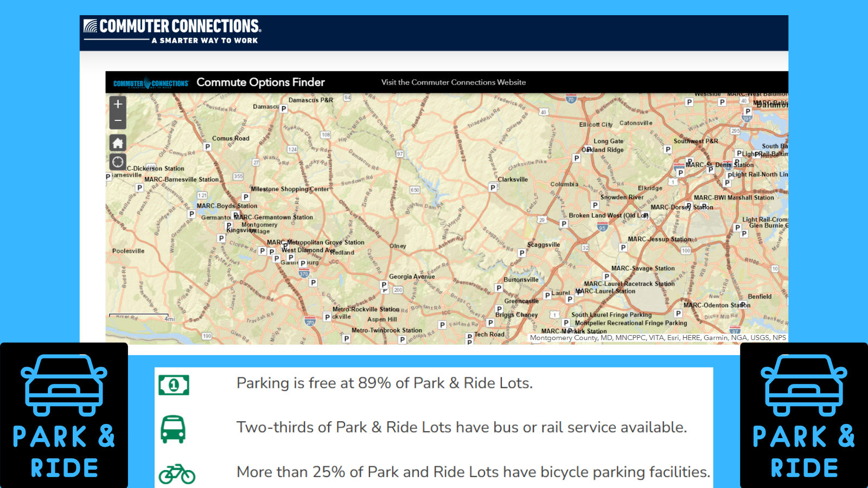Click the green bus icon
Image resolution: width=868 pixels, height=488 pixels.
173,429
